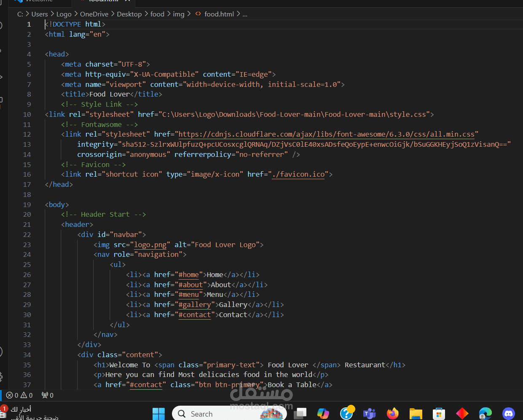
Task: Click the breadcrumb ellipsis symbol segment
Action: point(245,14)
